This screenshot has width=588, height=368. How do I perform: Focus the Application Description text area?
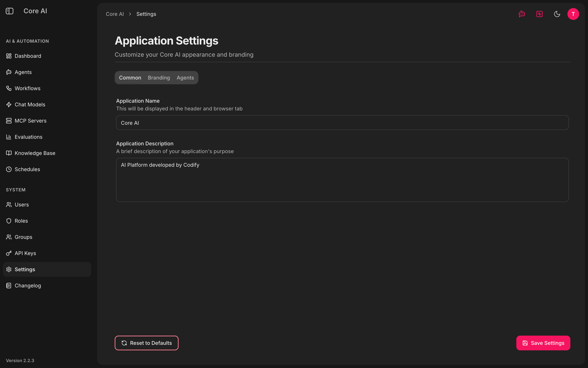(x=342, y=180)
